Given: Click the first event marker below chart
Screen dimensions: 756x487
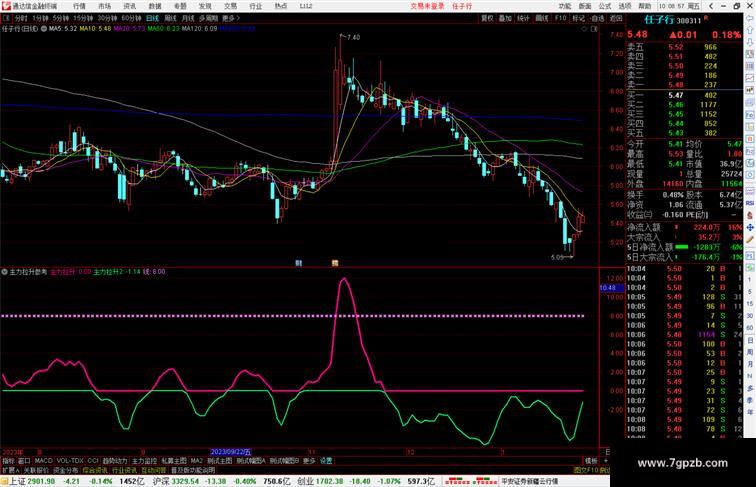Looking at the screenshot, I should 298,263.
